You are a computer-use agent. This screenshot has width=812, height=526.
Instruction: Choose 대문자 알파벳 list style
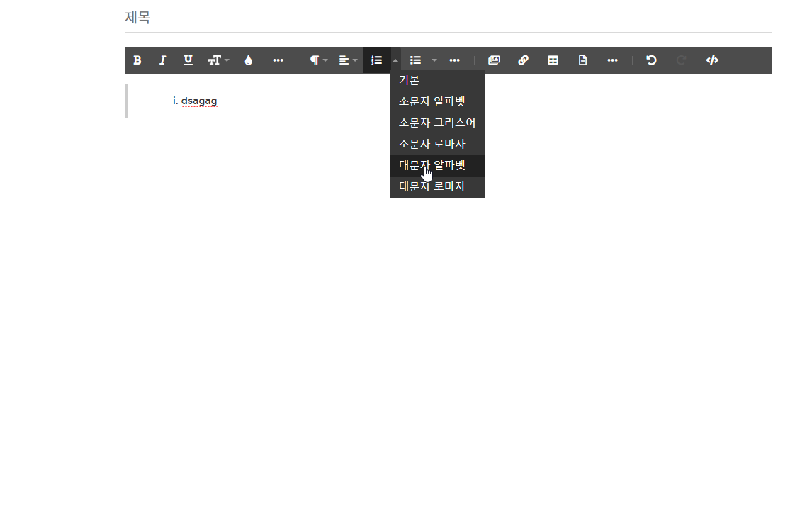(x=438, y=165)
